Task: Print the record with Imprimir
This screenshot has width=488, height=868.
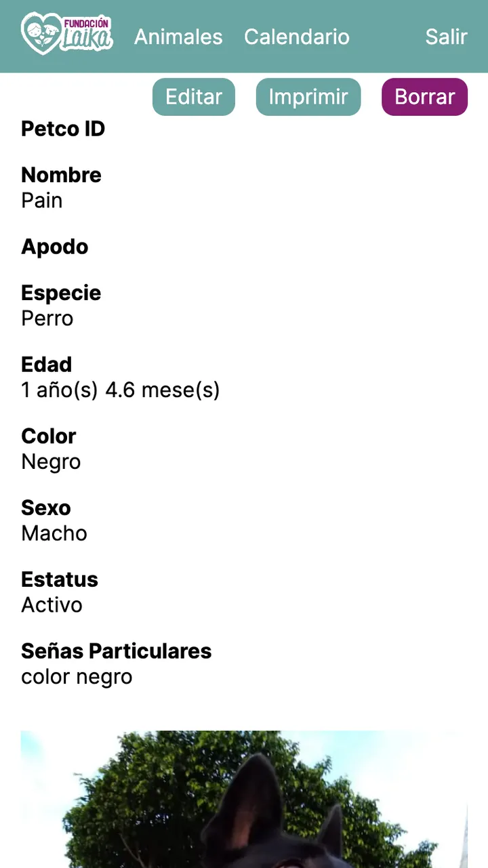Action: click(308, 97)
